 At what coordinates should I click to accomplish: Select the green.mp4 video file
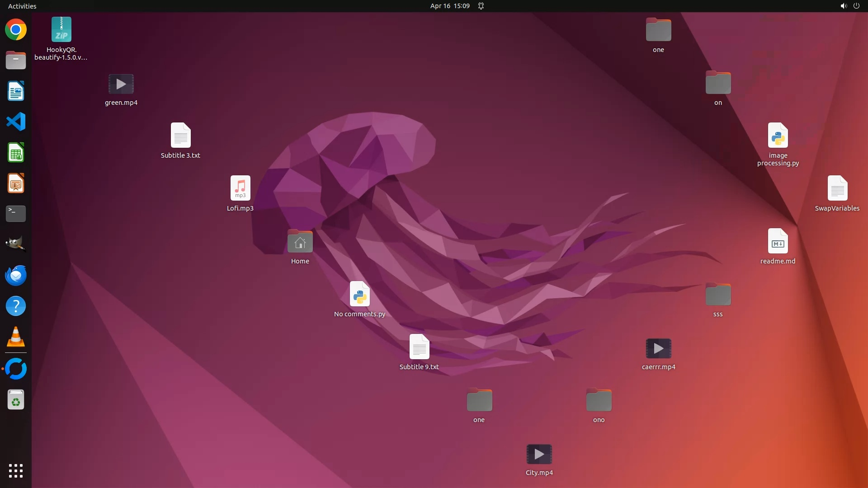pyautogui.click(x=121, y=84)
